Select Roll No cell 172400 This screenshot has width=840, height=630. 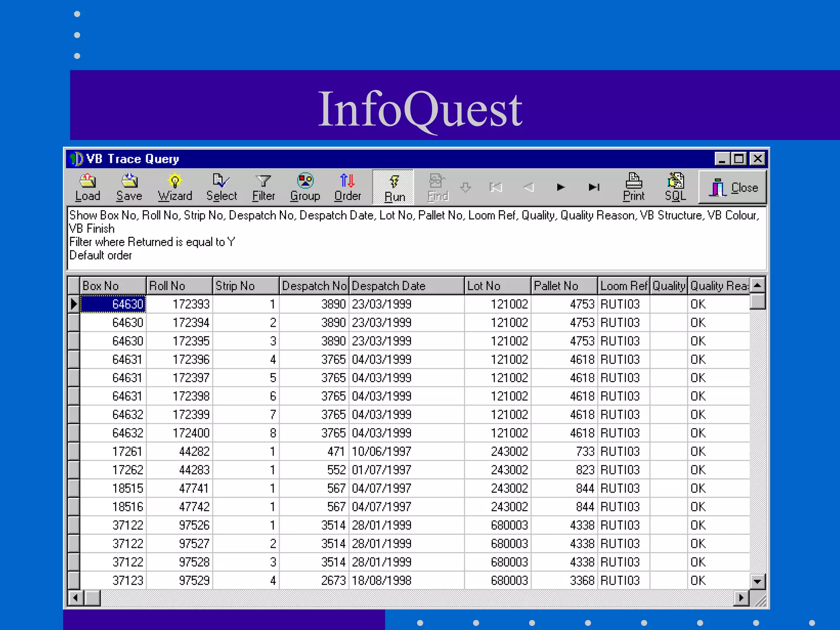179,433
